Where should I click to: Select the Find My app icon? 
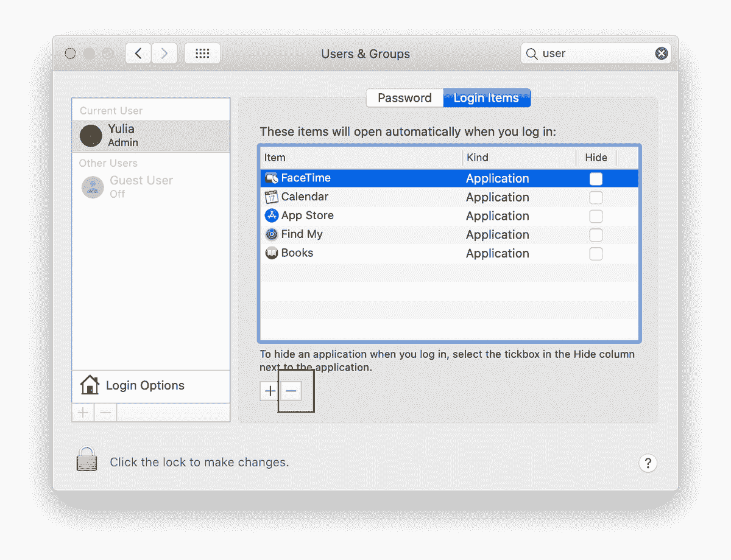271,234
